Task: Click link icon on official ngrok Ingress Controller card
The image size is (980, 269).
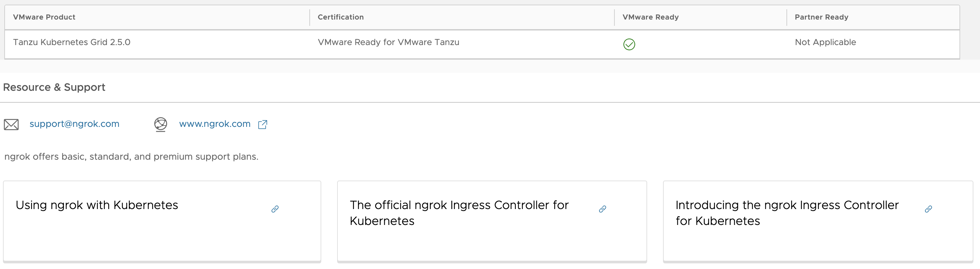Action: point(602,209)
